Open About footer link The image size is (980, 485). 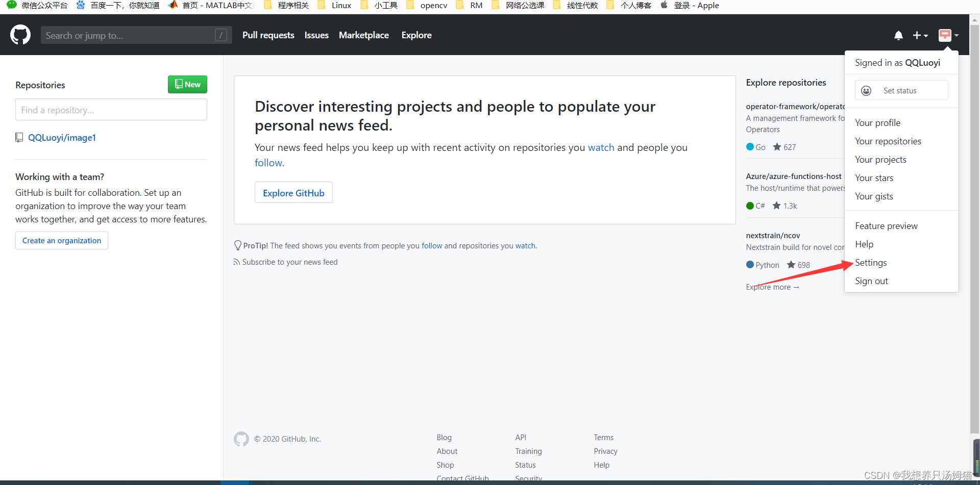(447, 451)
